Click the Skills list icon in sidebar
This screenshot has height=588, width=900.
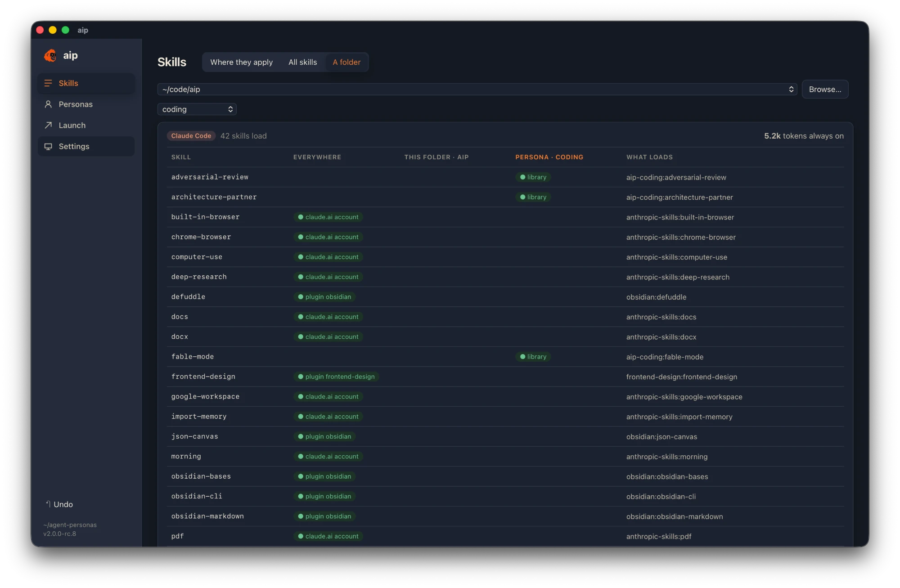48,83
